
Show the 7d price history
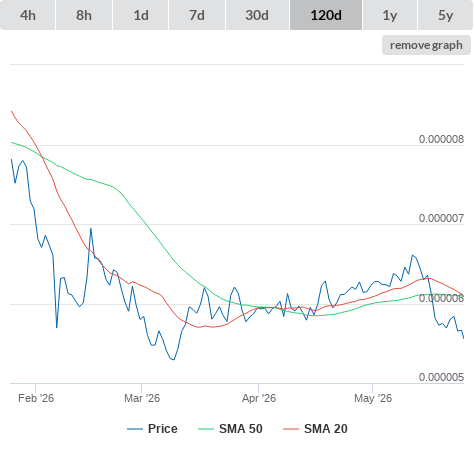pos(197,15)
